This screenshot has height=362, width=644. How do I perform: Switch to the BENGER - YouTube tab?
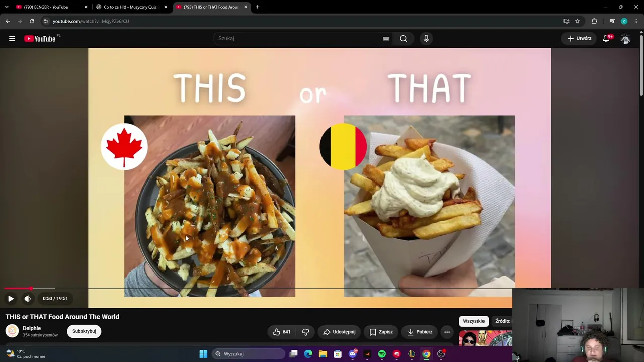pyautogui.click(x=46, y=7)
